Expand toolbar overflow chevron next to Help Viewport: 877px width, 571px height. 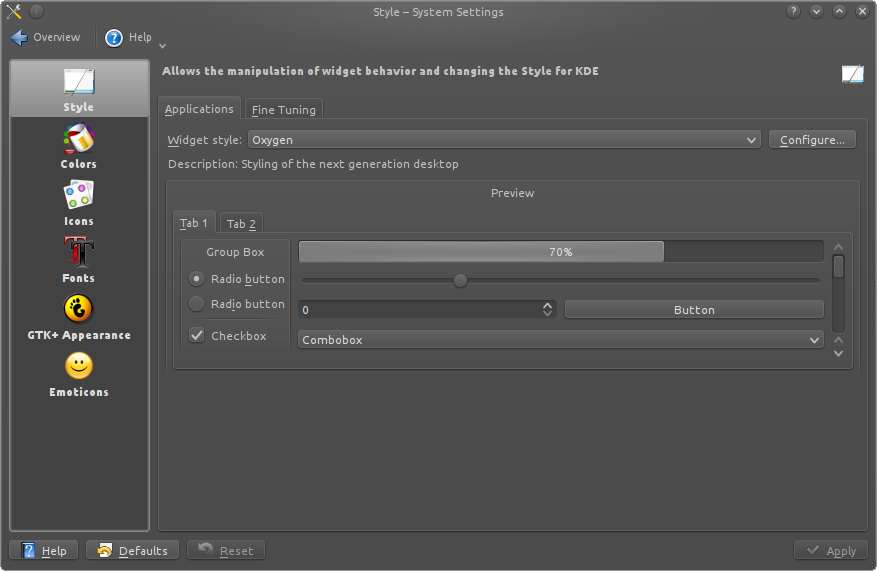click(162, 45)
